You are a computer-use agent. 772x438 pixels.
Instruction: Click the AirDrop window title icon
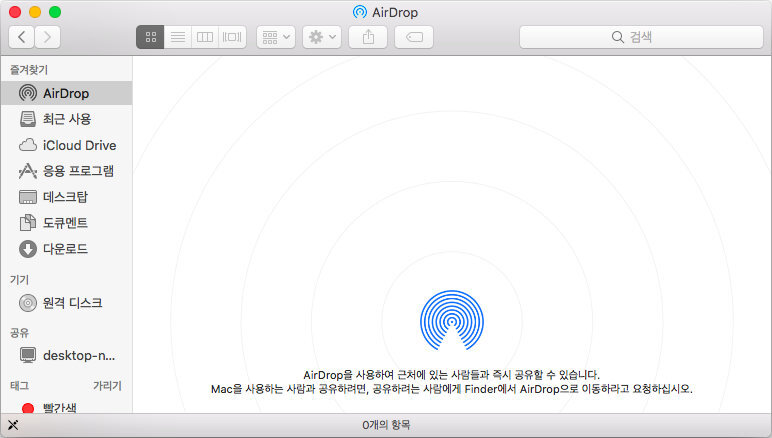click(x=360, y=12)
